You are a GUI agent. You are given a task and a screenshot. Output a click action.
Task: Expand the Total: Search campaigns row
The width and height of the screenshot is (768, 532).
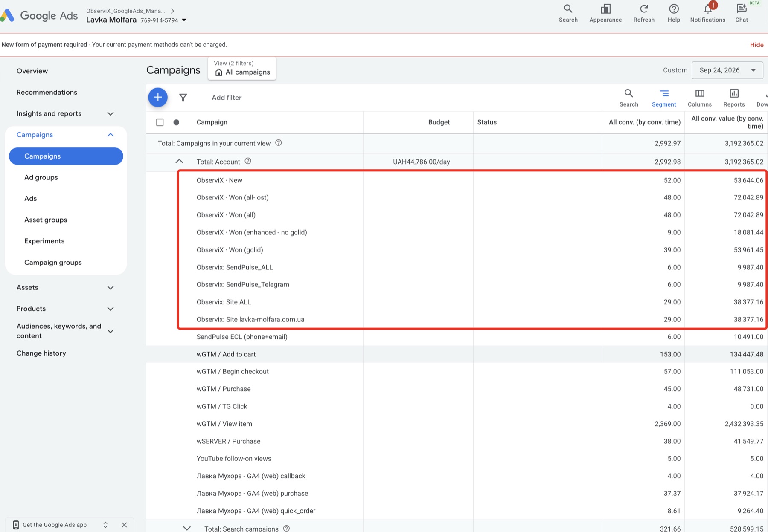(x=187, y=528)
